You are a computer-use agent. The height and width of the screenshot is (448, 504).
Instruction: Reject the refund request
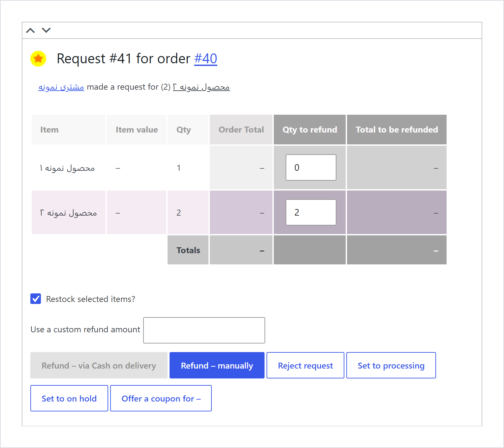coord(305,365)
